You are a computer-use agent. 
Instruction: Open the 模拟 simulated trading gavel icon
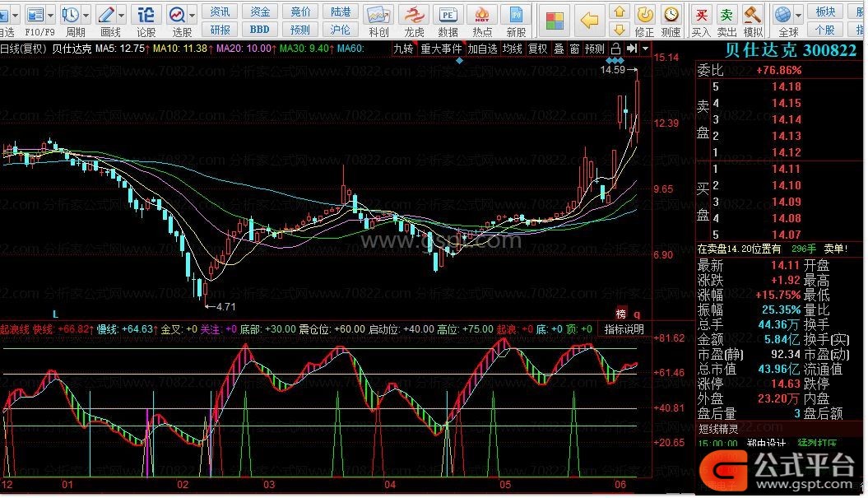[x=752, y=14]
